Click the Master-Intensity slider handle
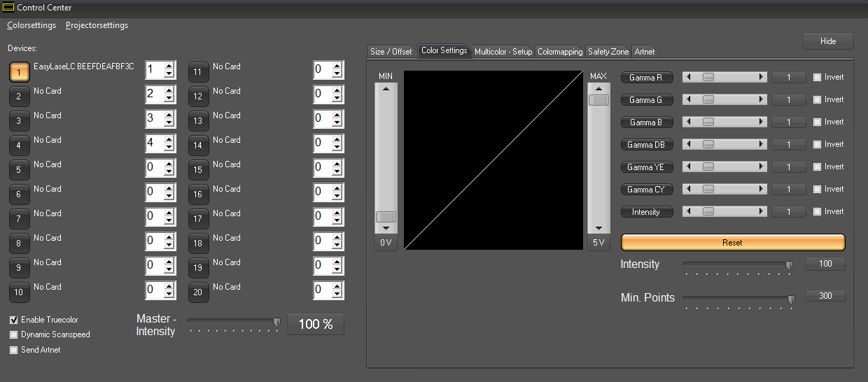Screen dimensions: 868x382 point(276,322)
